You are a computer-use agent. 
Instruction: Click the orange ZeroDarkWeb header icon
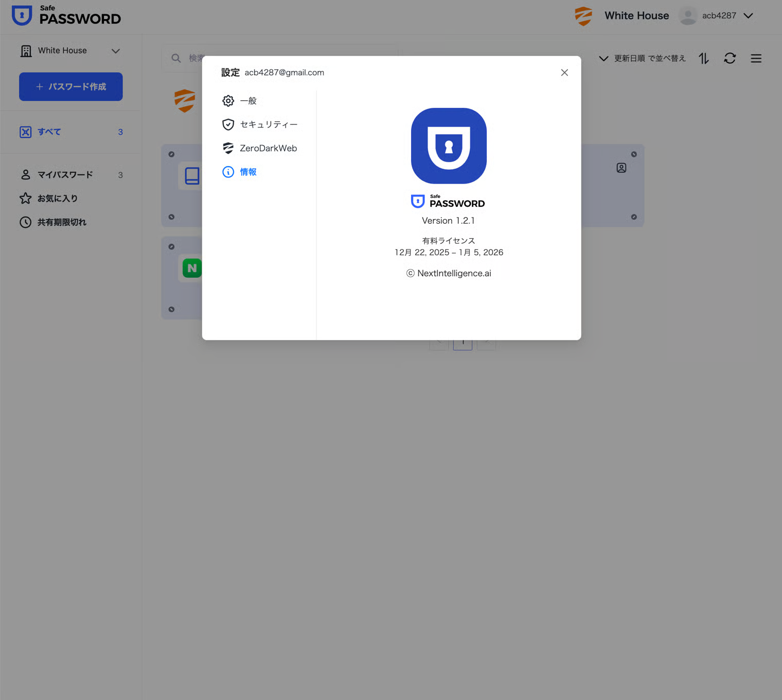(x=583, y=16)
